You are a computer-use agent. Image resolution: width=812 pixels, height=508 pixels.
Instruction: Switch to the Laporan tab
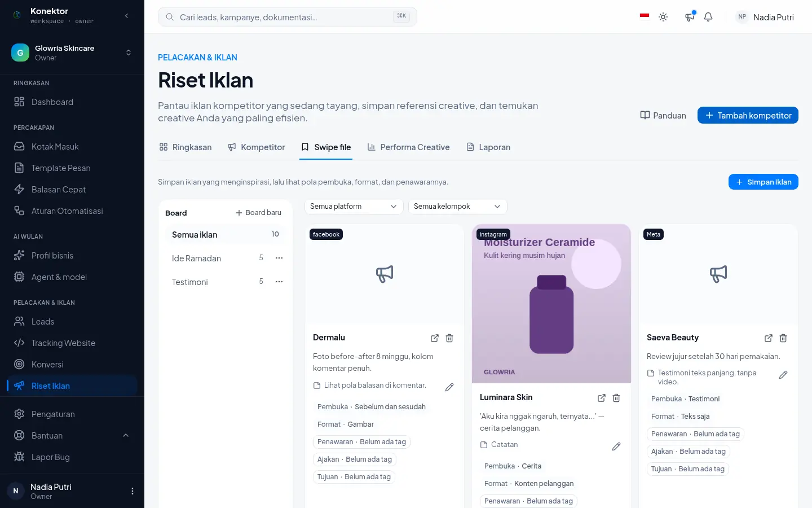(488, 147)
